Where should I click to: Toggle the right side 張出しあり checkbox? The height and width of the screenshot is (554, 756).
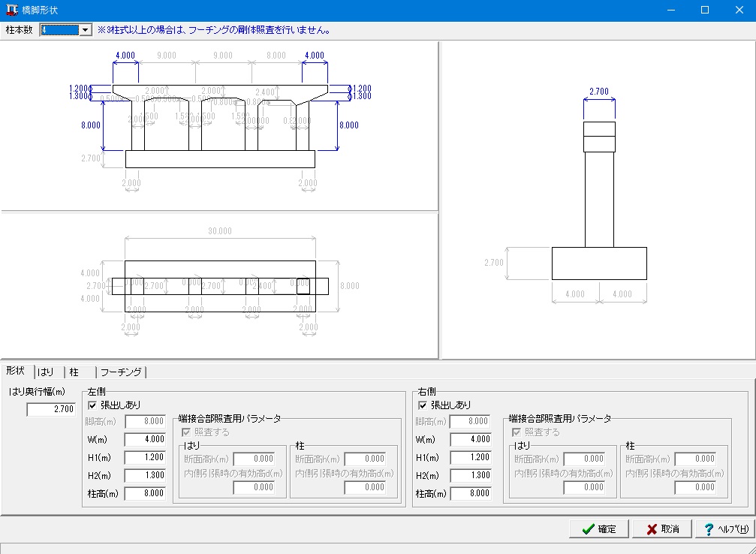[x=423, y=405]
